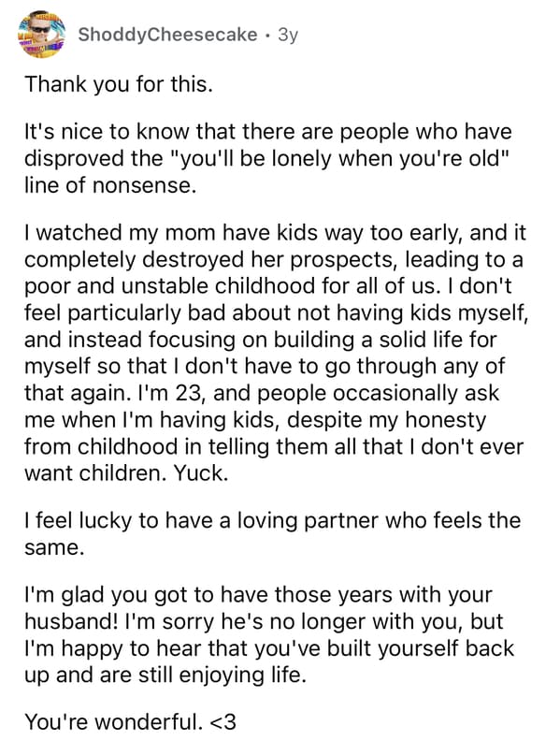Click the word 'Yuck.'
This screenshot has width=560, height=741.
tap(201, 473)
